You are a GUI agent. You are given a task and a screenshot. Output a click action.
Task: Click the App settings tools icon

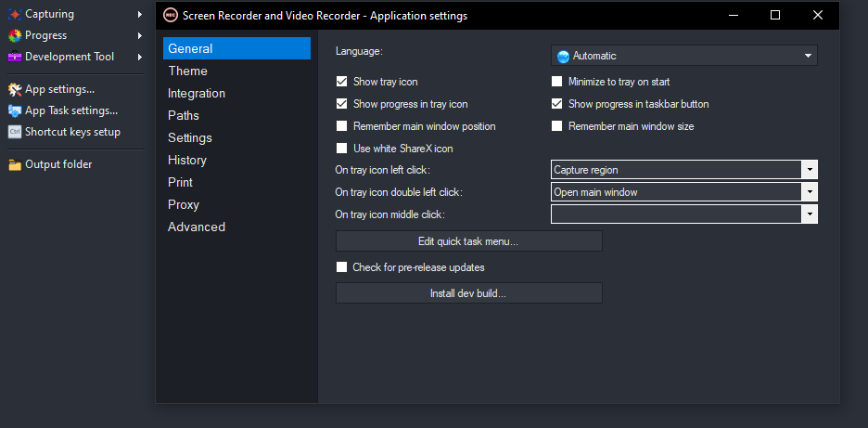point(15,89)
